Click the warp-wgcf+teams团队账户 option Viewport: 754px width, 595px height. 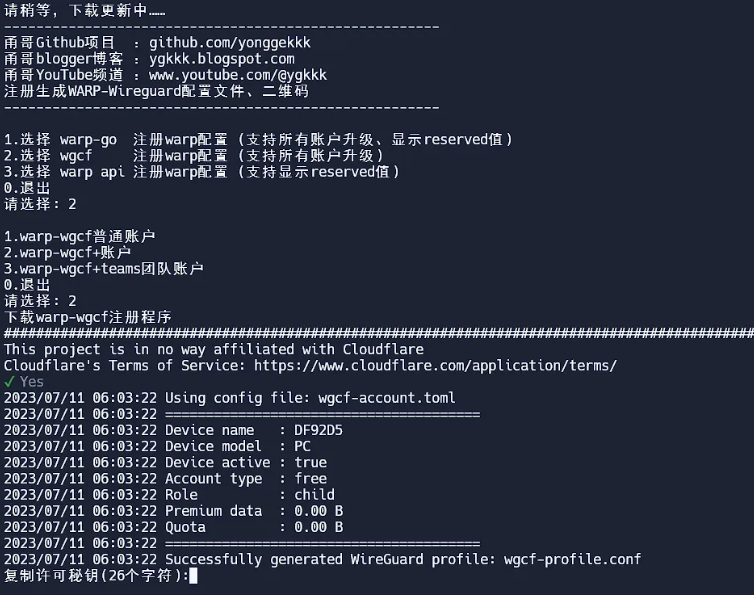pos(104,268)
